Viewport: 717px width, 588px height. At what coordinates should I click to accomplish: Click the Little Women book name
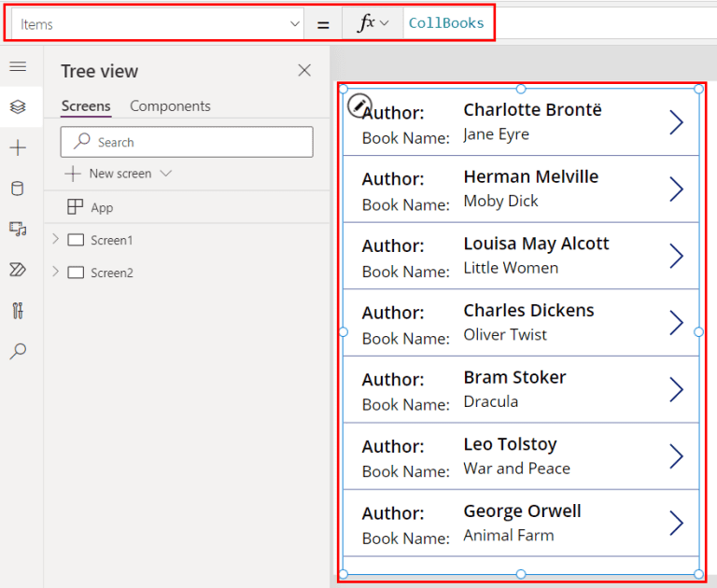pyautogui.click(x=511, y=268)
